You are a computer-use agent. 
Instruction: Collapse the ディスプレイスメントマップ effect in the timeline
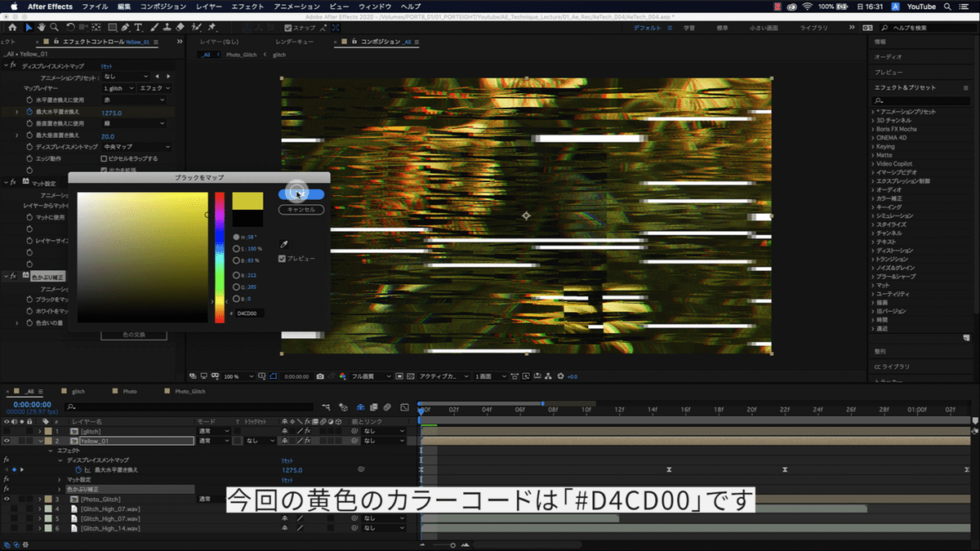point(60,460)
